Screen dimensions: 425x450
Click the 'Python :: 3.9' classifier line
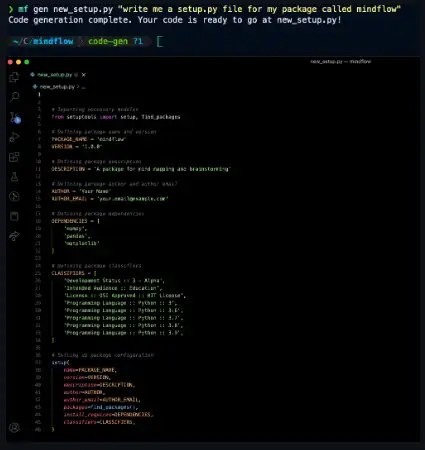tap(124, 333)
